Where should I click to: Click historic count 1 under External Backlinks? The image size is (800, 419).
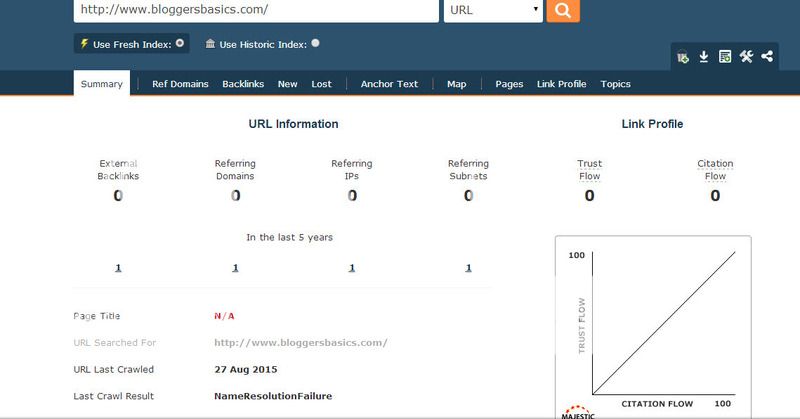click(x=118, y=267)
